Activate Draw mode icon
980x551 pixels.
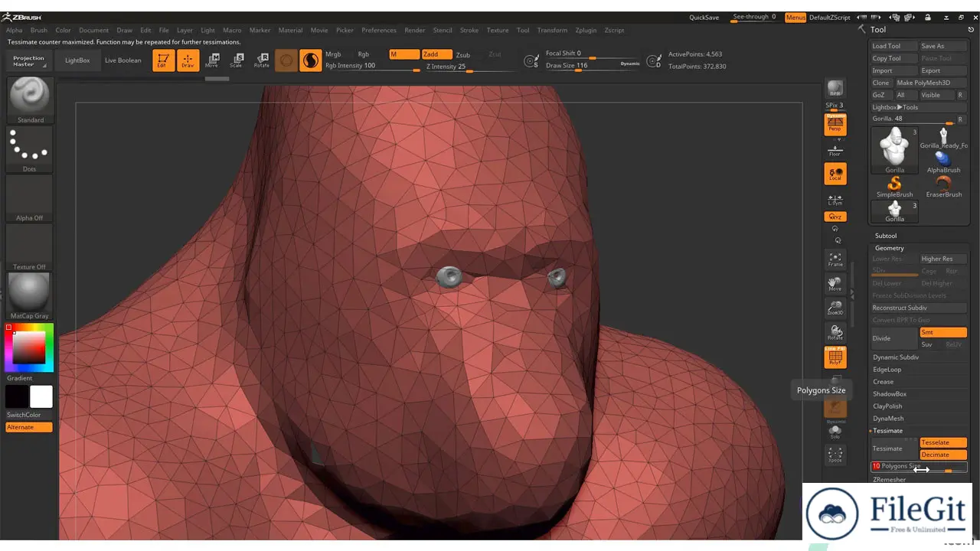click(188, 60)
